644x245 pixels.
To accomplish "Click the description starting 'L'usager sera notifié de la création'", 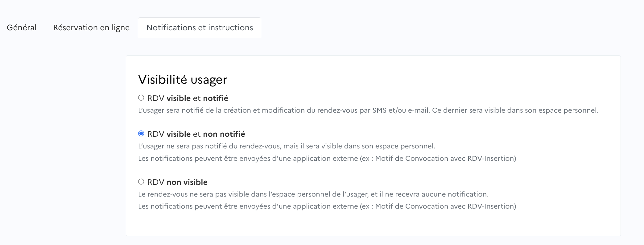I will pos(368,110).
